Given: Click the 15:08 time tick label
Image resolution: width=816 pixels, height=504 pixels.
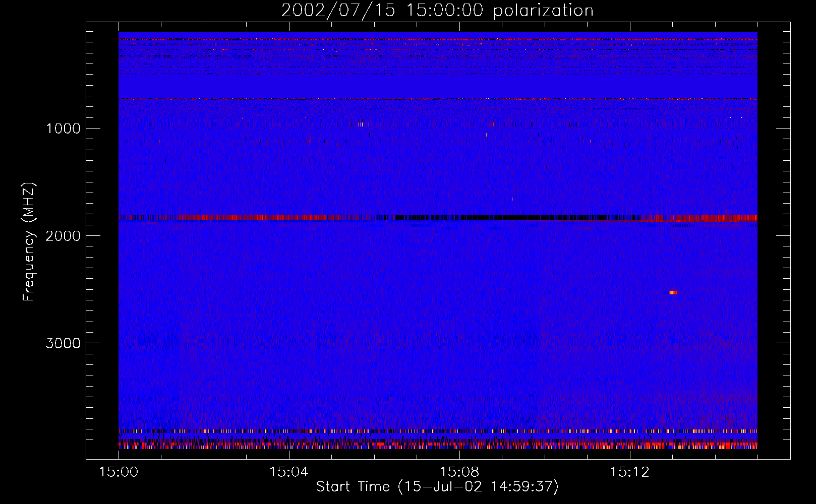Looking at the screenshot, I should point(459,472).
